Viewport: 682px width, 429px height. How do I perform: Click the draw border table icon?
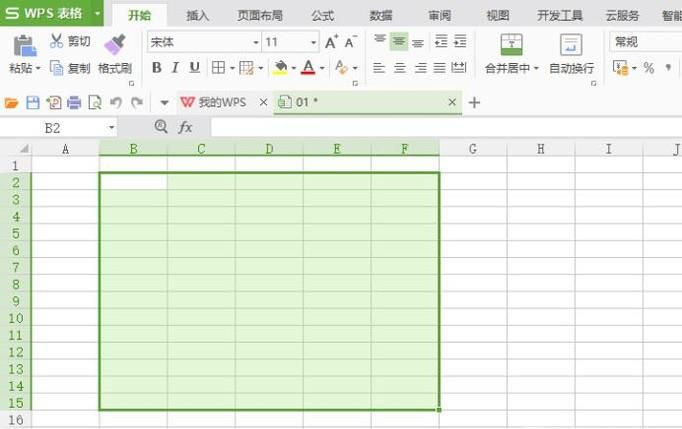pos(247,68)
